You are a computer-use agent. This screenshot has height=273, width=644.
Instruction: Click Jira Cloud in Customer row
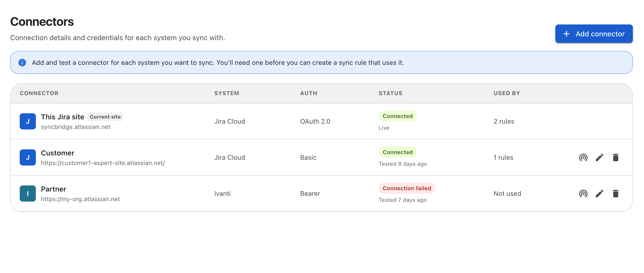pos(230,157)
